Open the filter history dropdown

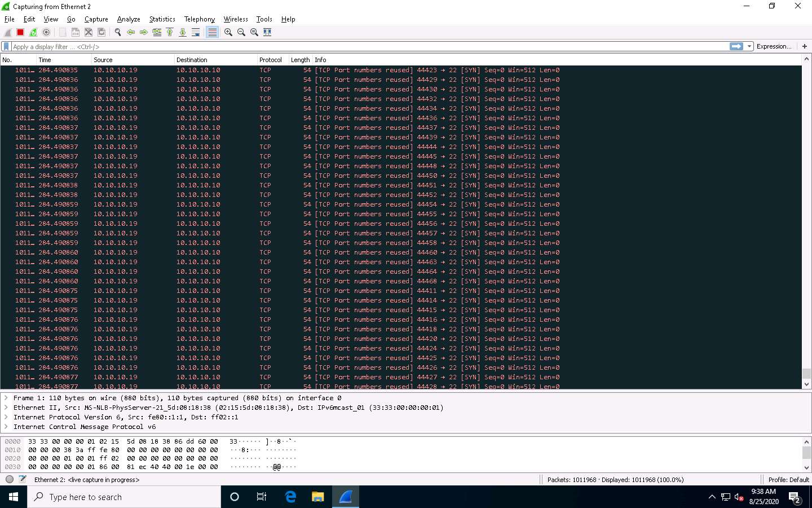click(749, 46)
